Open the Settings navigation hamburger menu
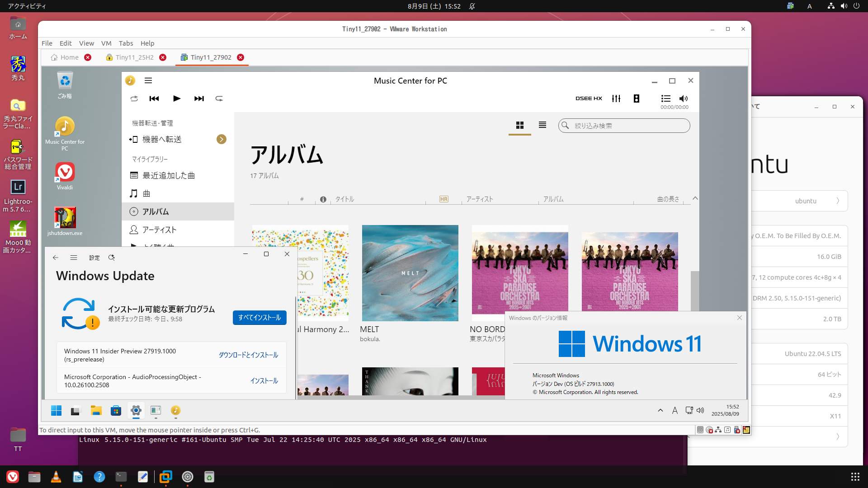 click(74, 258)
